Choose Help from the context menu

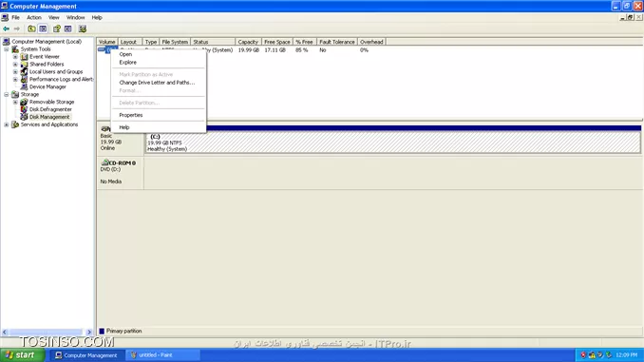click(x=159, y=127)
